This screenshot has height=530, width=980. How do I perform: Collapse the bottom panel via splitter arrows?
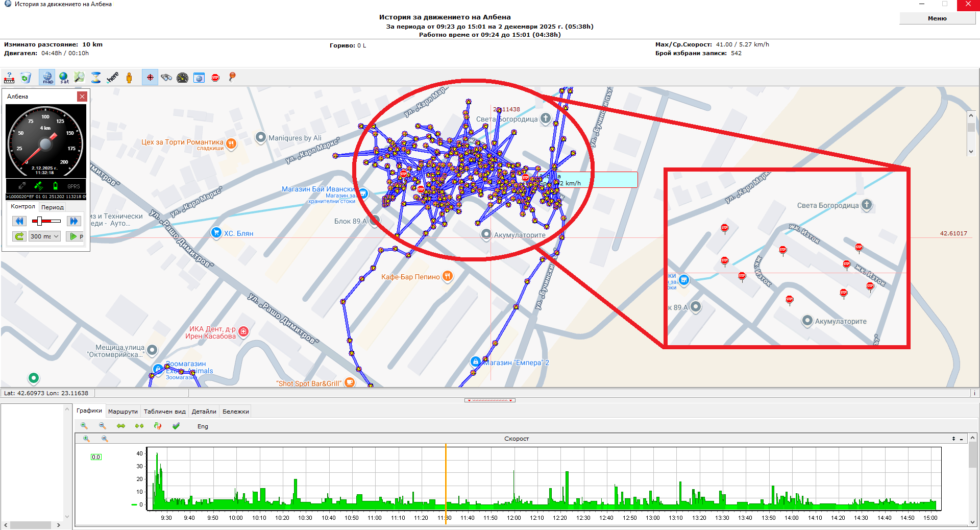click(x=489, y=400)
